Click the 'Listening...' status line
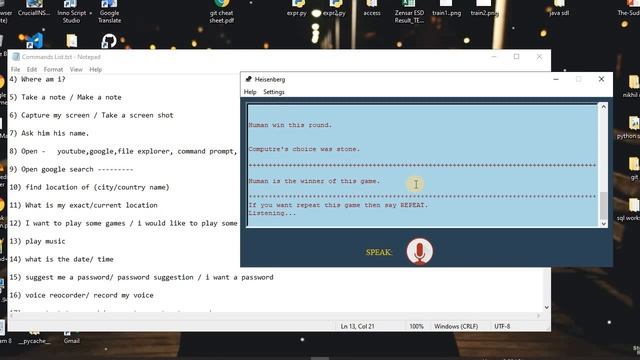Screen dimensions: 640x360 pyautogui.click(x=272, y=213)
